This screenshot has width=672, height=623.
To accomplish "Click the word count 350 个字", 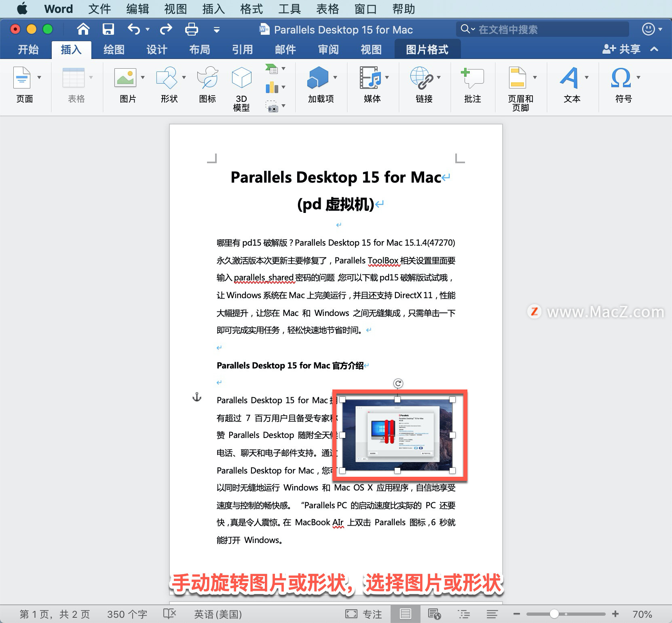I will (127, 614).
